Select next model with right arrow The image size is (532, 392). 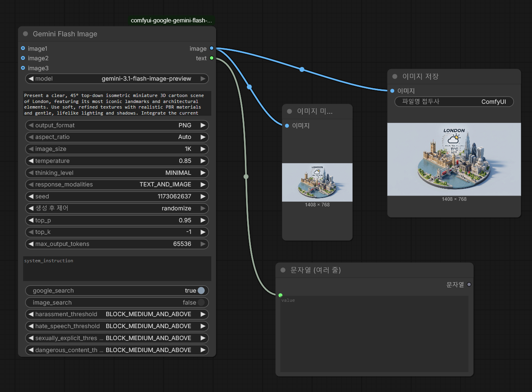point(203,79)
